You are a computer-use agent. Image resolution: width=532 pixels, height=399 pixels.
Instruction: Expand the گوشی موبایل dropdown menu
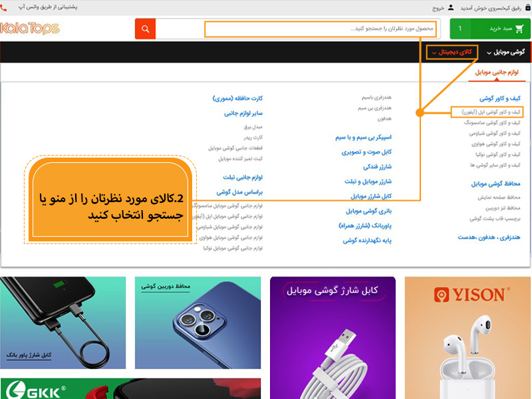pyautogui.click(x=506, y=52)
